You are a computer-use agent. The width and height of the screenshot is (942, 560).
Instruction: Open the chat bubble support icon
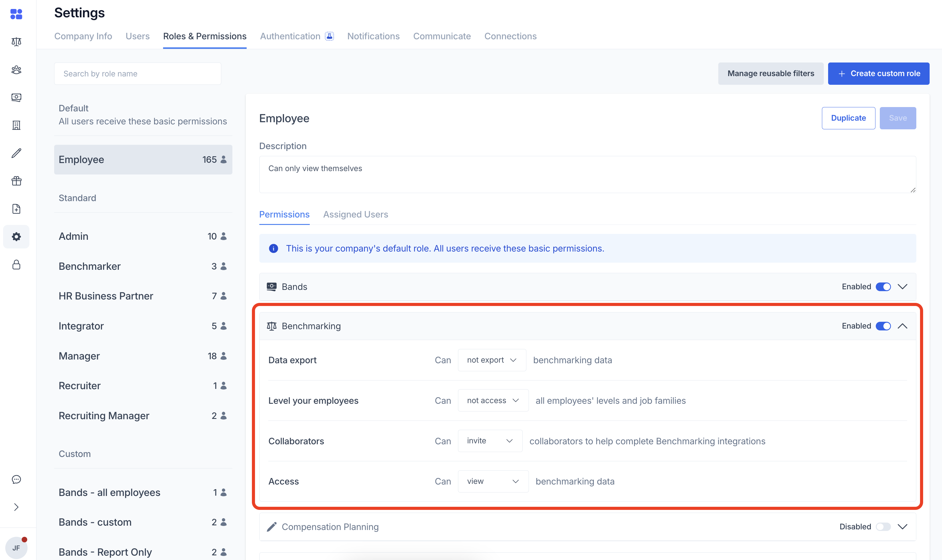coord(16,479)
